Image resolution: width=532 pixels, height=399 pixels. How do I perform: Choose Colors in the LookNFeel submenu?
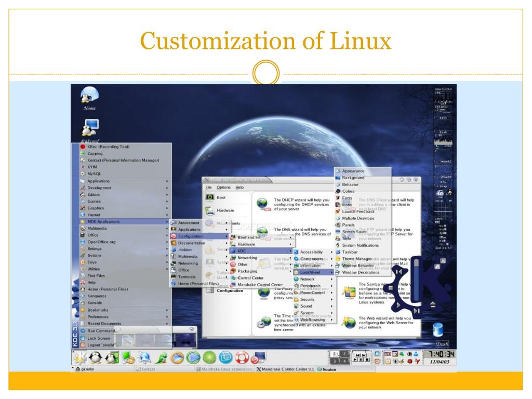(x=363, y=191)
